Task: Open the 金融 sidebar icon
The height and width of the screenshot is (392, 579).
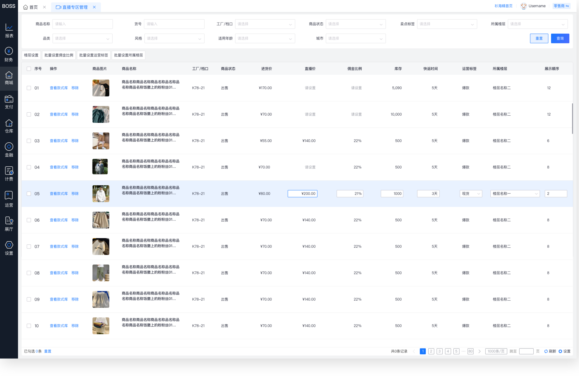Action: click(x=9, y=150)
